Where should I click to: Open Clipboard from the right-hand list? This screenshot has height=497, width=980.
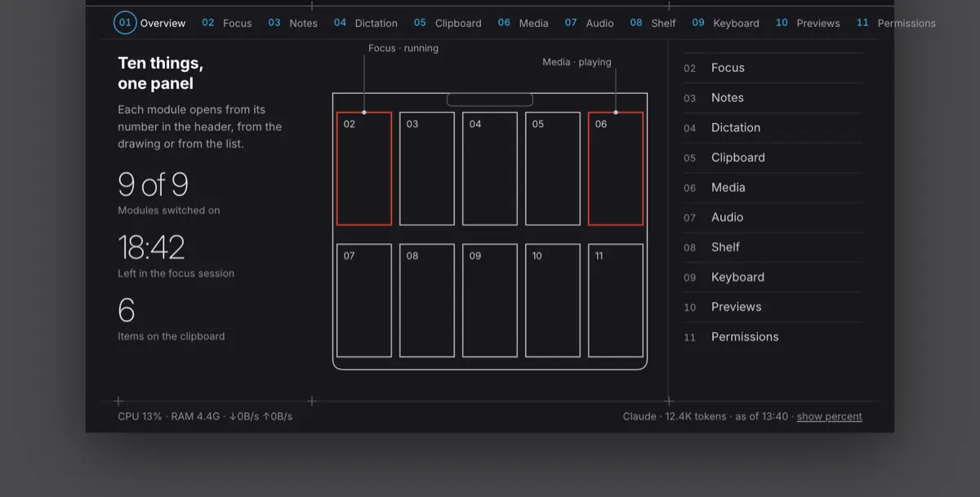point(773,158)
